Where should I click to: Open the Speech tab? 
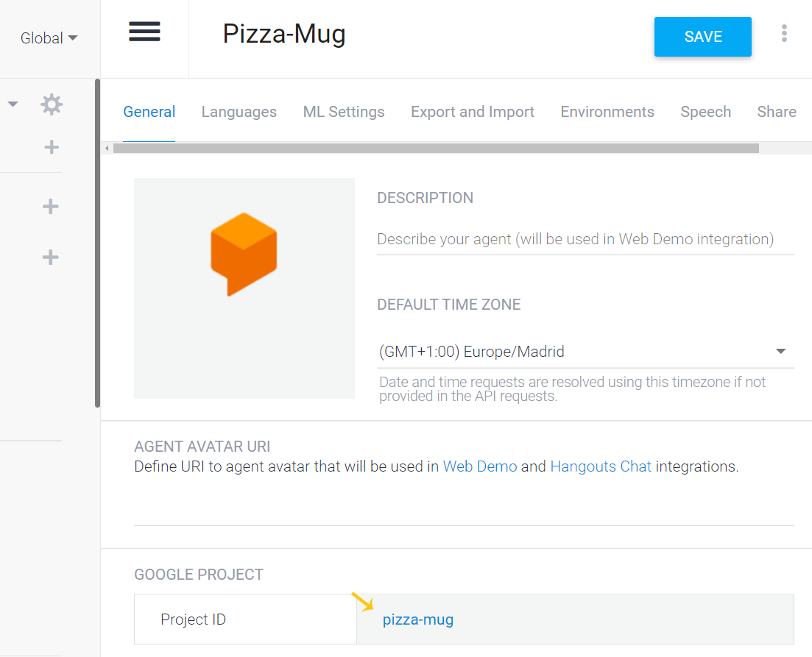tap(705, 112)
